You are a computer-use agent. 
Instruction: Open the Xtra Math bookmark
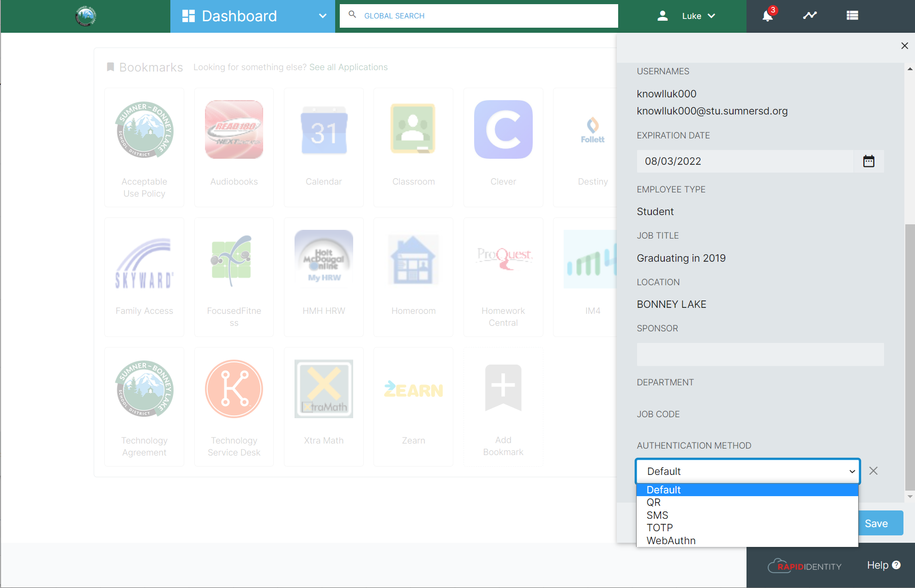pos(324,407)
